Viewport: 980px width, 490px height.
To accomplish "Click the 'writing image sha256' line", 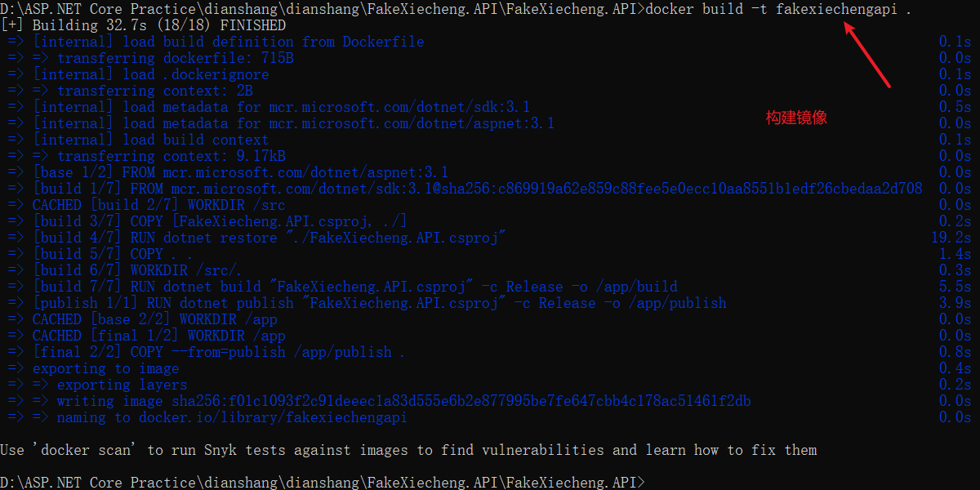I will [404, 401].
